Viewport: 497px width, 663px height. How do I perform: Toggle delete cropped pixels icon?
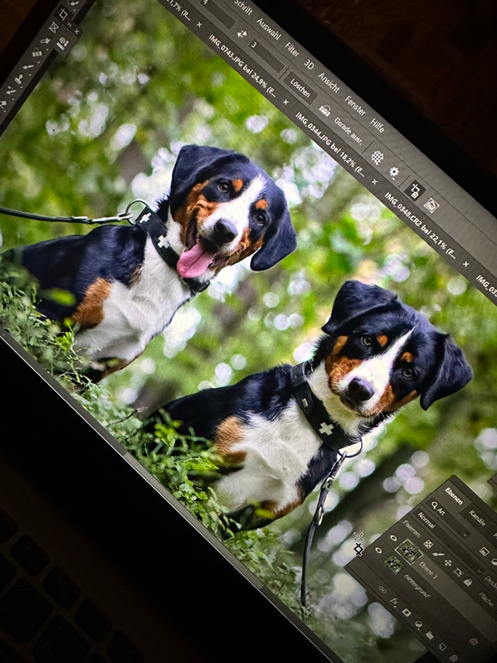(x=415, y=190)
